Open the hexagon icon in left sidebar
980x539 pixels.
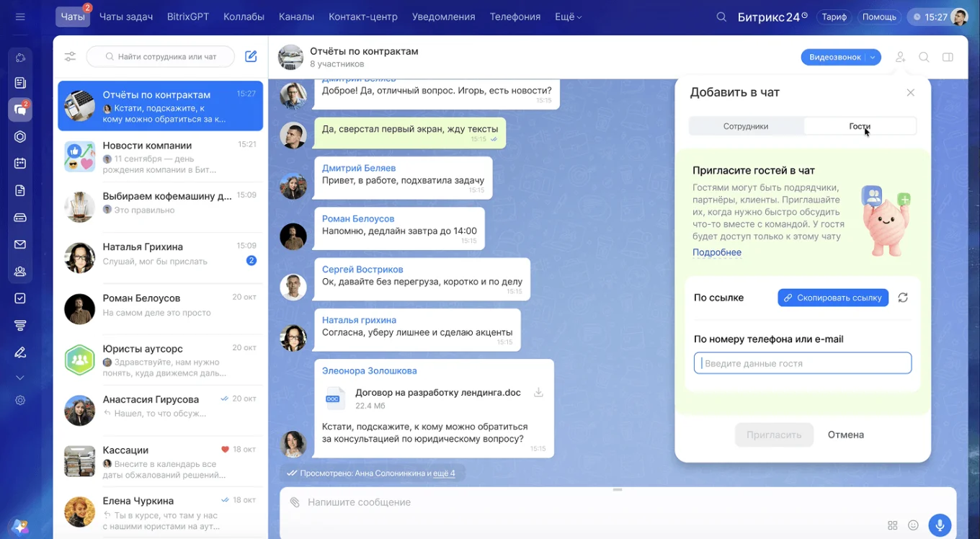20,136
